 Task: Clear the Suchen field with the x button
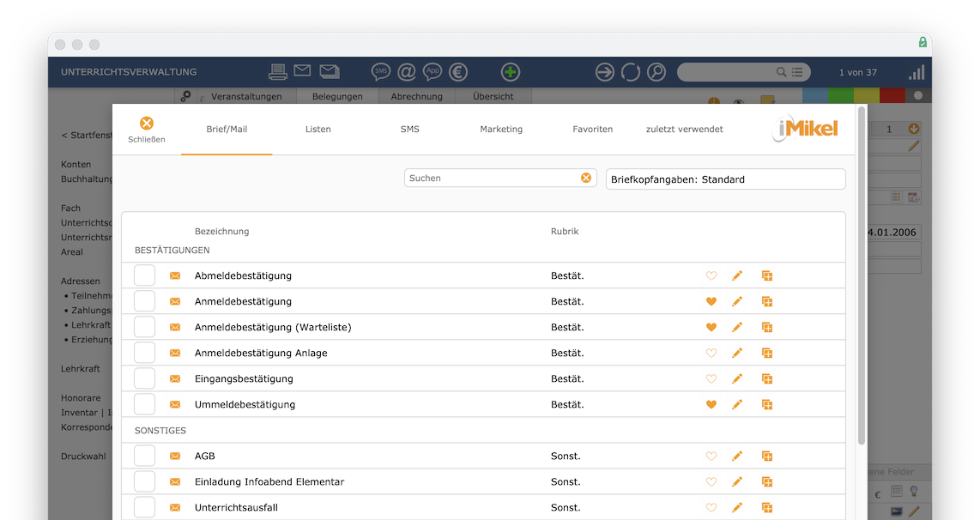click(x=586, y=178)
